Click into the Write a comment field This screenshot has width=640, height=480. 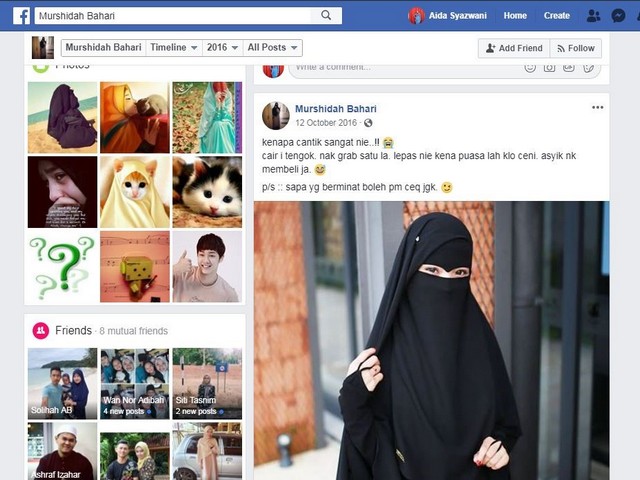click(400, 67)
